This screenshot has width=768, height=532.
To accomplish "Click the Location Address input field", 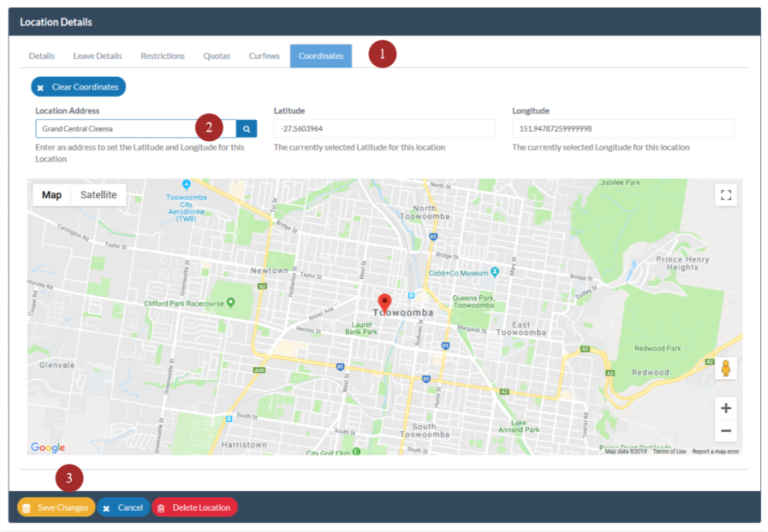I will pos(136,128).
